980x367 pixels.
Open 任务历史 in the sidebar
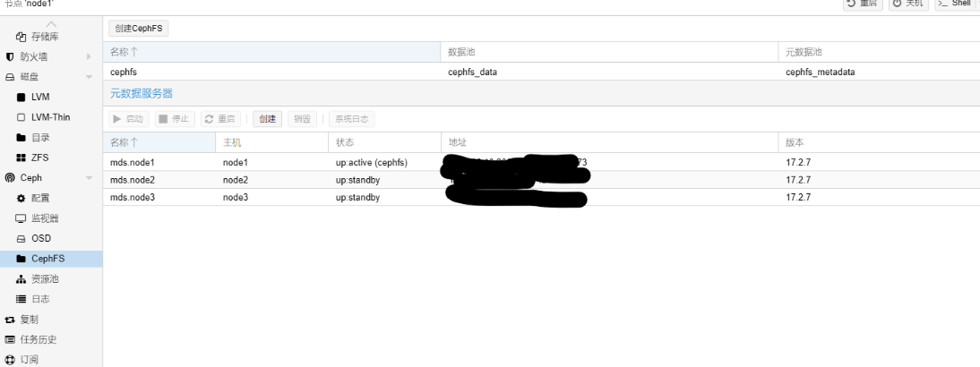pyautogui.click(x=39, y=339)
